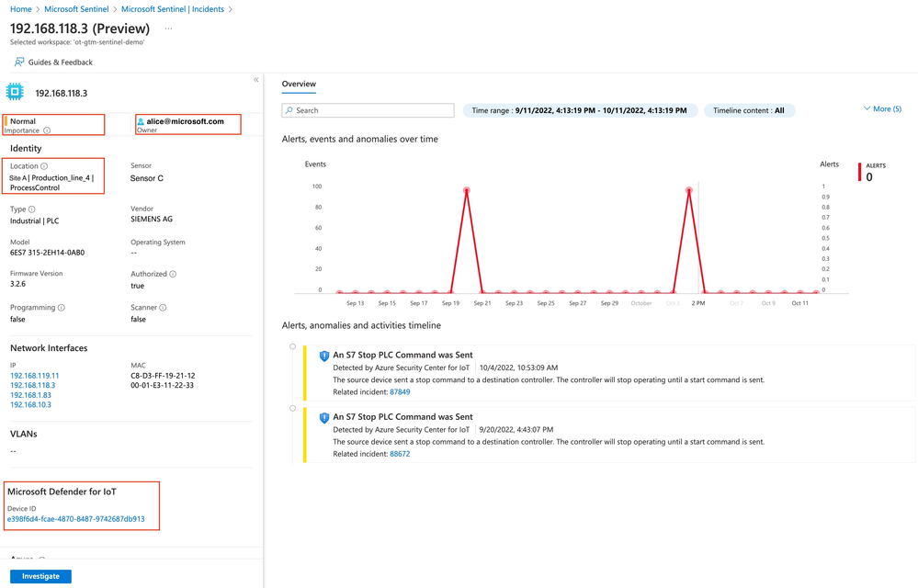Open IP address 192.168.119.11
This screenshot has width=918, height=588.
click(35, 376)
